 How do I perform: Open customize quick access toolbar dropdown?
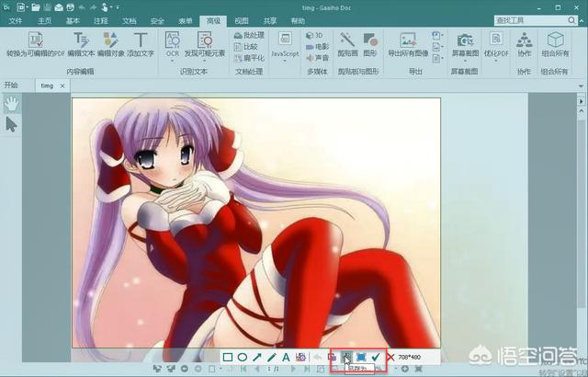coord(118,7)
